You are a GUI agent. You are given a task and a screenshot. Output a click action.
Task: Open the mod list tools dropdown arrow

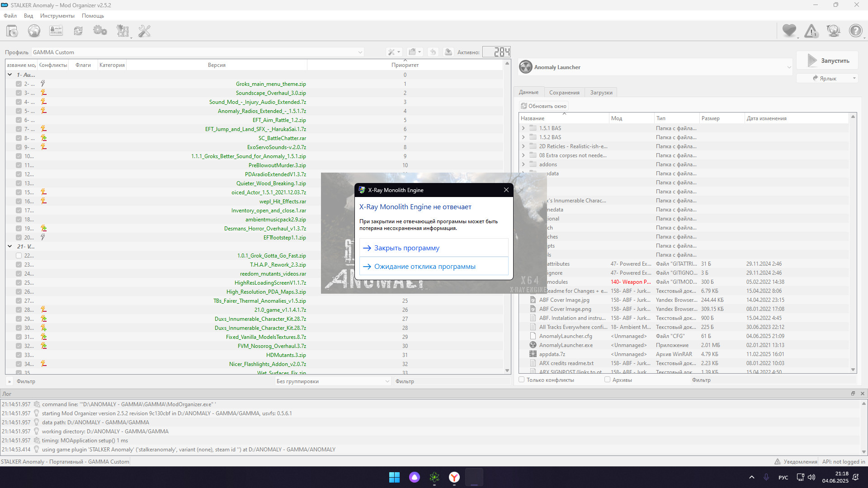click(x=399, y=52)
